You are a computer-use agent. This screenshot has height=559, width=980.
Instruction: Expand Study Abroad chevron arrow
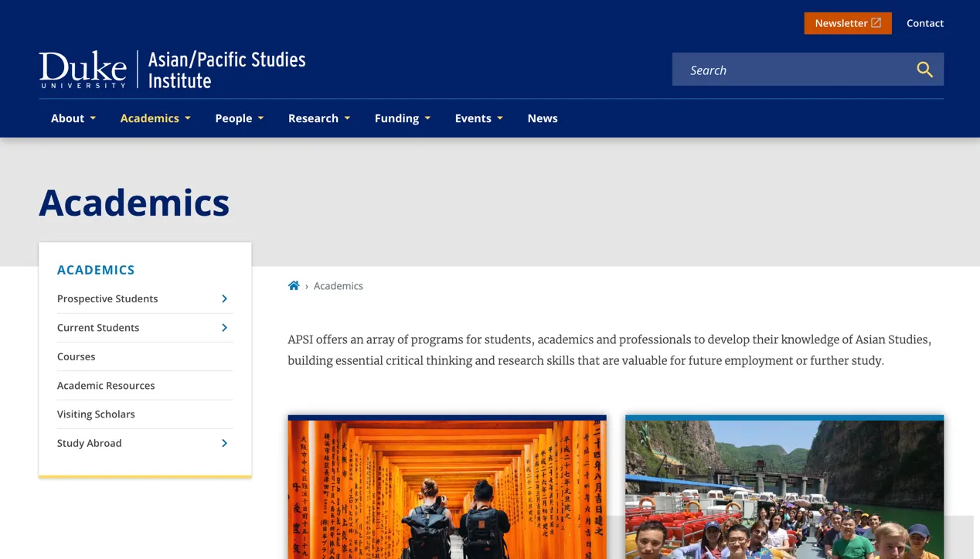pyautogui.click(x=224, y=443)
